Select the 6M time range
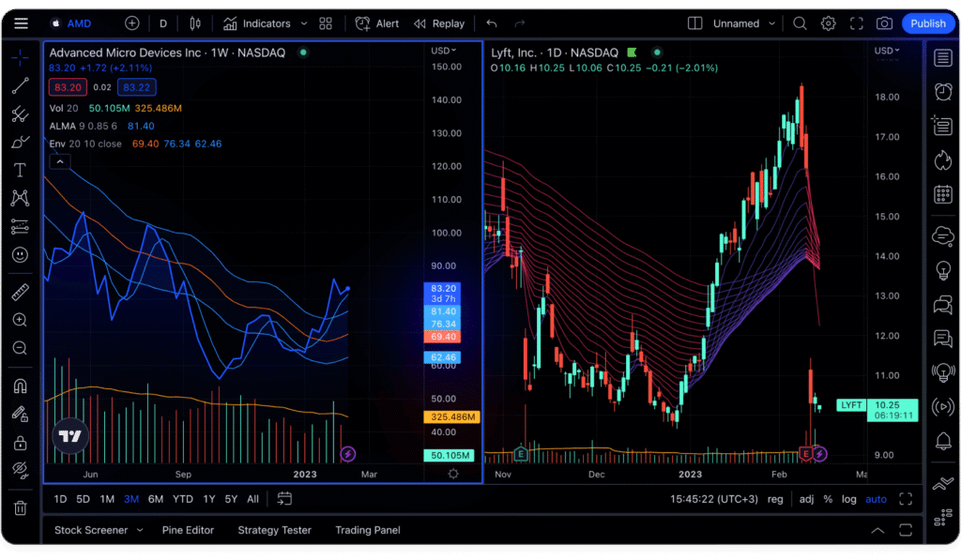961x560 pixels. coord(156,499)
